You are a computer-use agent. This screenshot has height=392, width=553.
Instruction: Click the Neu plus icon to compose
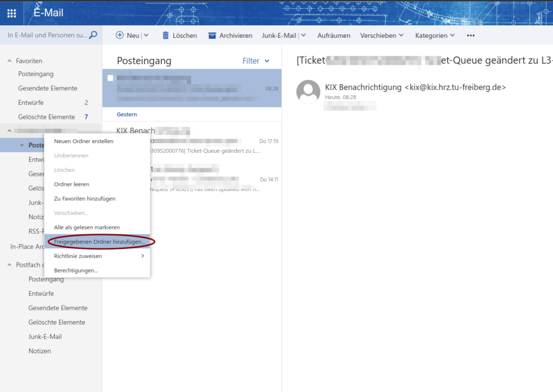(119, 35)
